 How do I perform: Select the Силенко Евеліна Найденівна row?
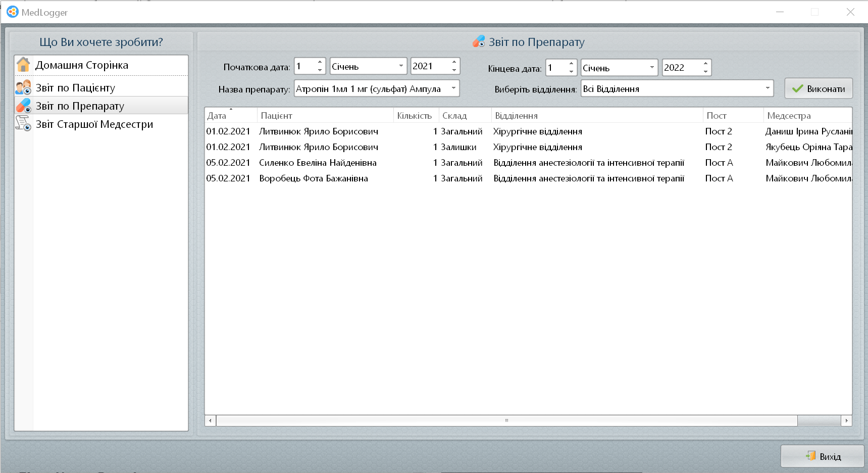[x=318, y=163]
